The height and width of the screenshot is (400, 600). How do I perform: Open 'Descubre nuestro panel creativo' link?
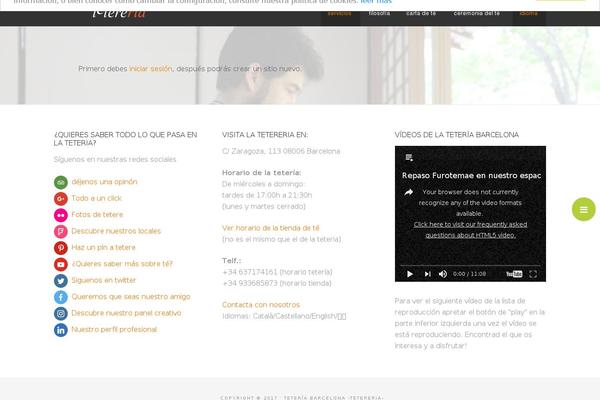(126, 313)
